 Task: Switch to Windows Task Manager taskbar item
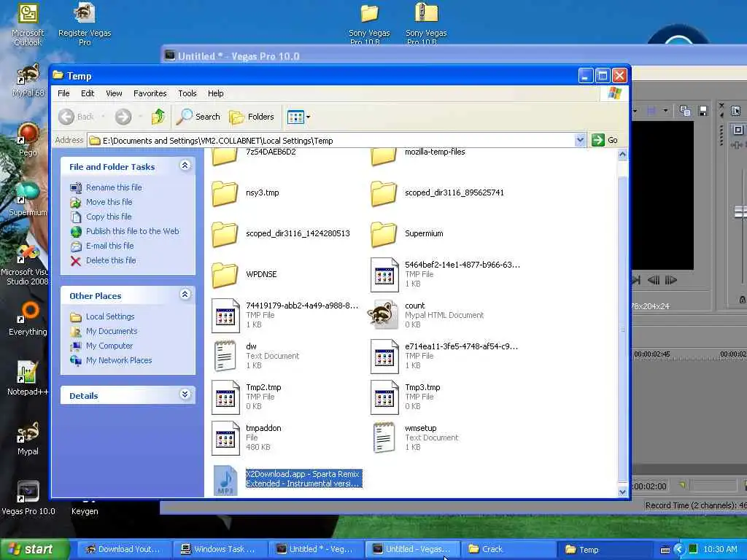pos(219,549)
